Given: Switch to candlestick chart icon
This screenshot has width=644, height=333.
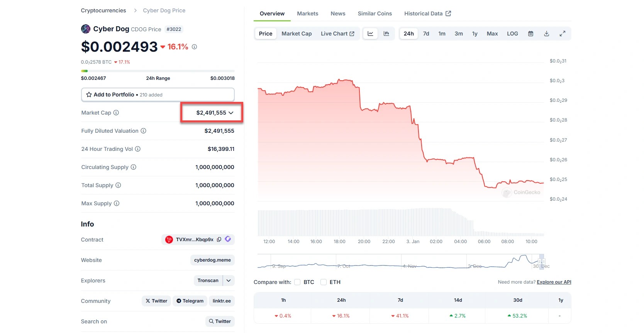Looking at the screenshot, I should pyautogui.click(x=386, y=34).
